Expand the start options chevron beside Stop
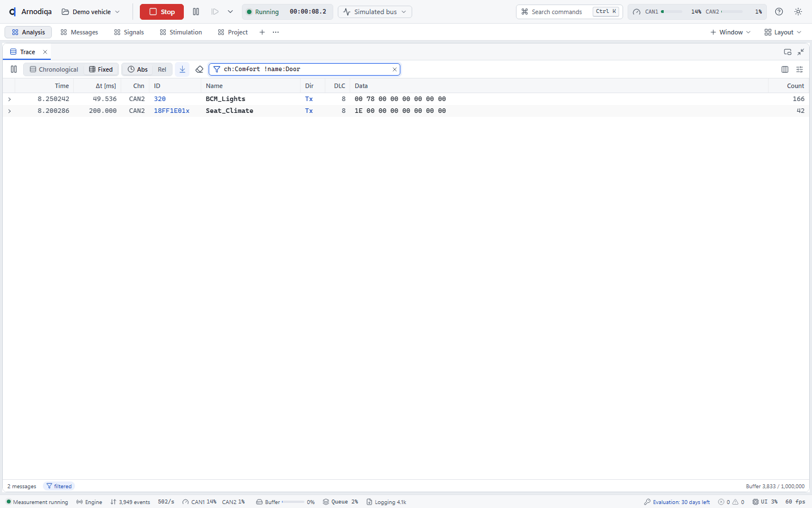Image resolution: width=812 pixels, height=508 pixels. point(230,12)
